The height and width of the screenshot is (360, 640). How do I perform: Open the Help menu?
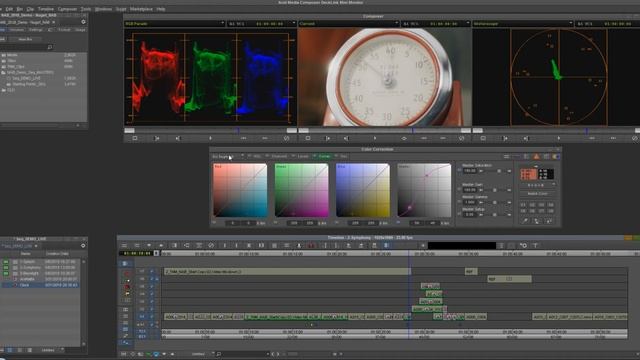[161, 9]
